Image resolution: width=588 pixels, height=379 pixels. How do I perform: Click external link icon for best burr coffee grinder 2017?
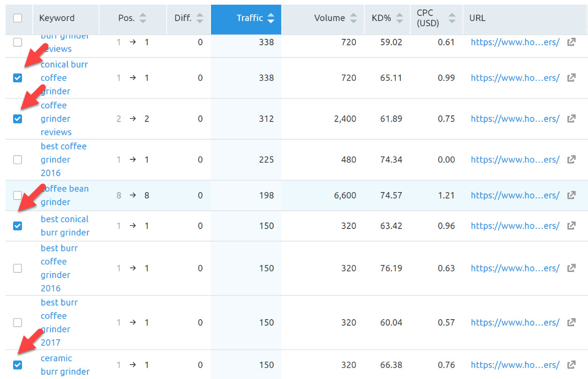click(571, 322)
